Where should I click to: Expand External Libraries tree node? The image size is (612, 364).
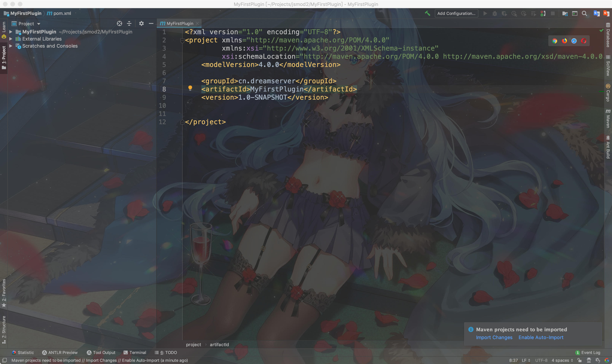tap(11, 39)
